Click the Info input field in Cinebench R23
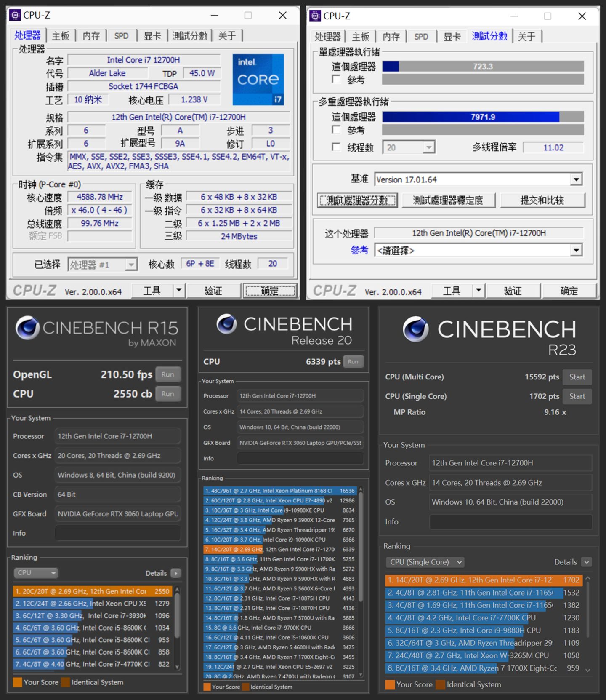Image resolution: width=606 pixels, height=700 pixels. [x=510, y=521]
